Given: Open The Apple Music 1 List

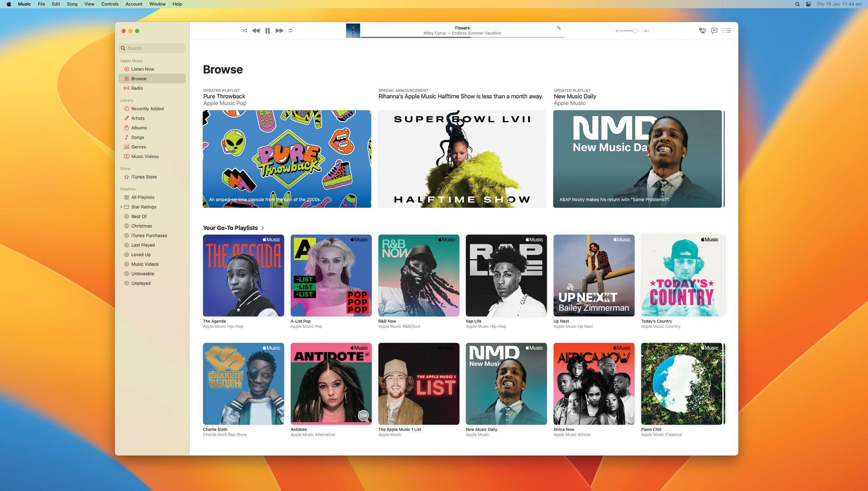Looking at the screenshot, I should click(x=419, y=384).
